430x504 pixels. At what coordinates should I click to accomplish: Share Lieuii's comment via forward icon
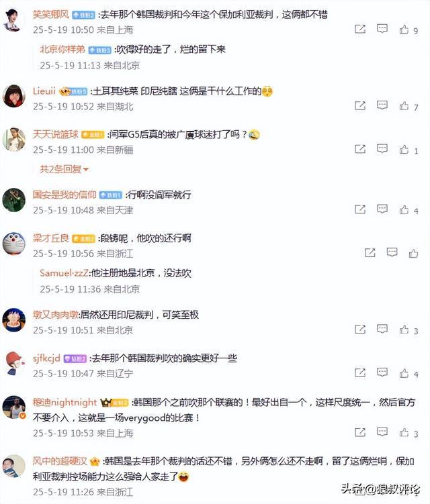[x=360, y=105]
